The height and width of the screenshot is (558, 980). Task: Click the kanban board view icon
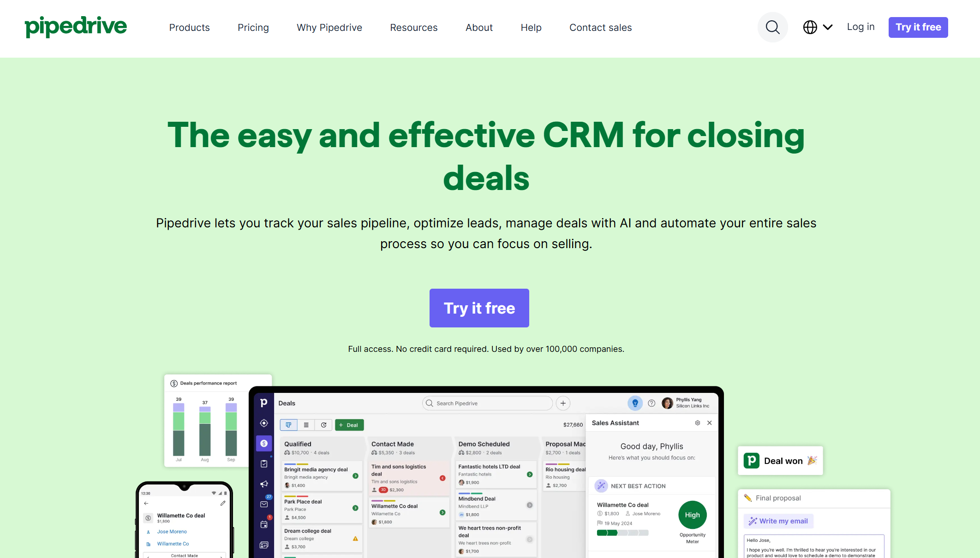click(289, 424)
